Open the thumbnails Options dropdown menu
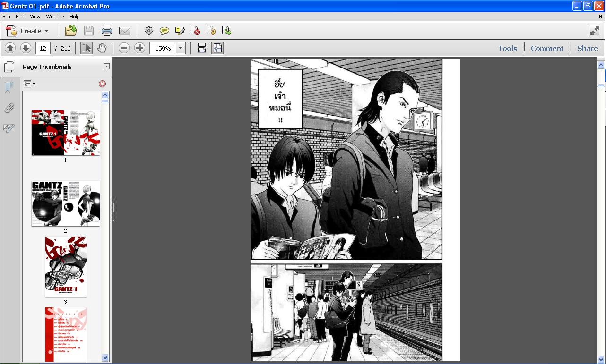This screenshot has height=364, width=606. 29,84
